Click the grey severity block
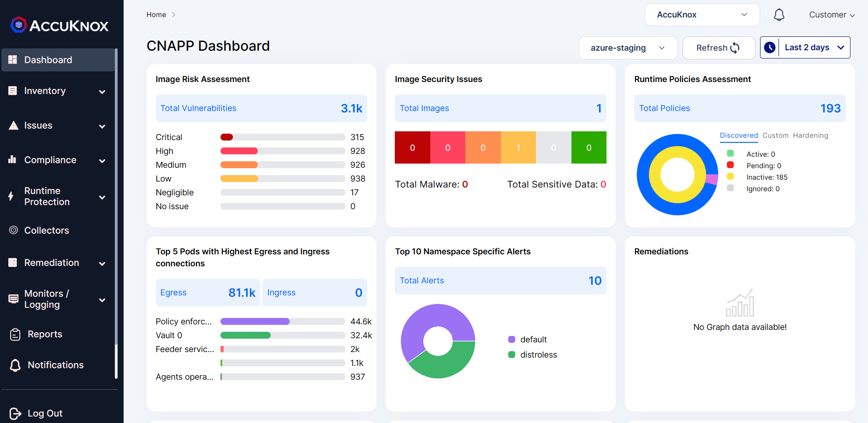This screenshot has height=423, width=868. click(553, 147)
